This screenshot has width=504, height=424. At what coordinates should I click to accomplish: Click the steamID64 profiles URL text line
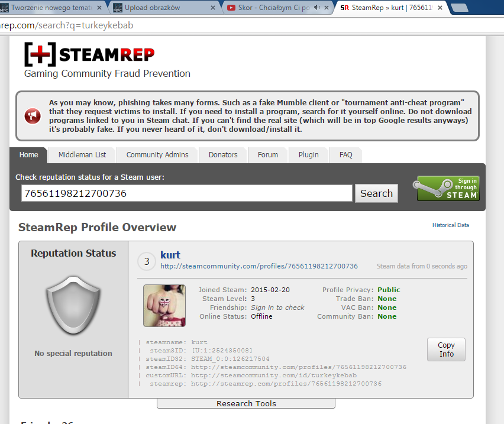tap(276, 367)
